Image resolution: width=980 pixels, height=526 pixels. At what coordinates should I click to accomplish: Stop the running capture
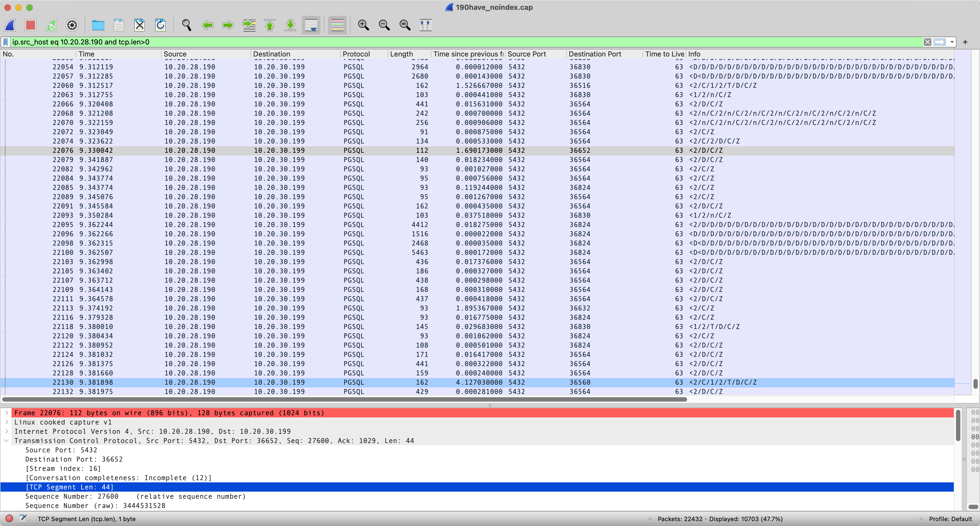coord(30,25)
